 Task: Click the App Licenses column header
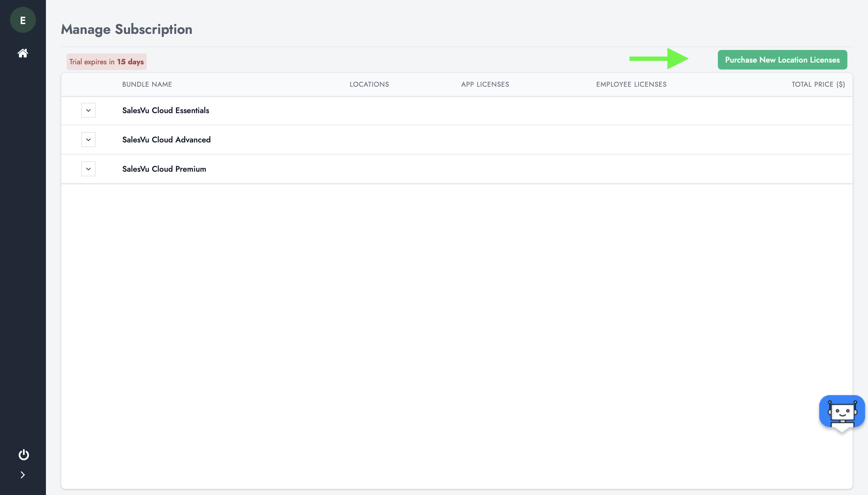(x=485, y=84)
